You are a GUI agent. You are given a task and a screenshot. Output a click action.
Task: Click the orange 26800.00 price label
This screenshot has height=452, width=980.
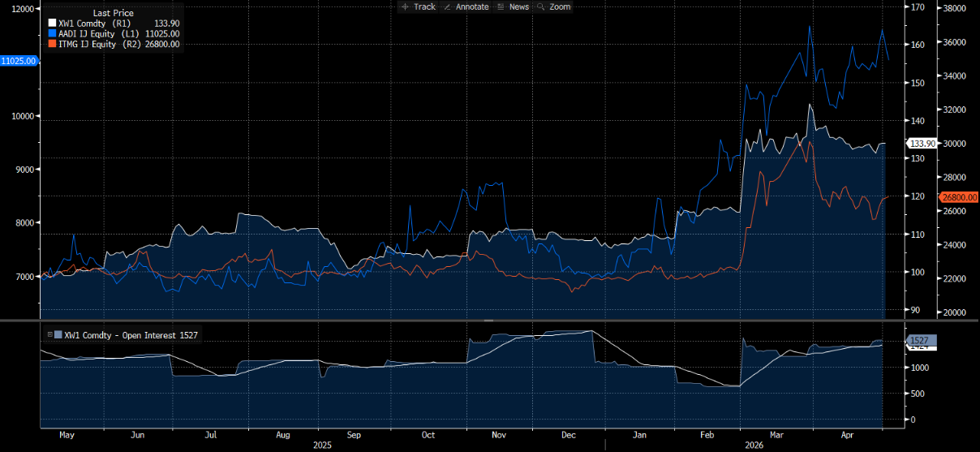959,196
